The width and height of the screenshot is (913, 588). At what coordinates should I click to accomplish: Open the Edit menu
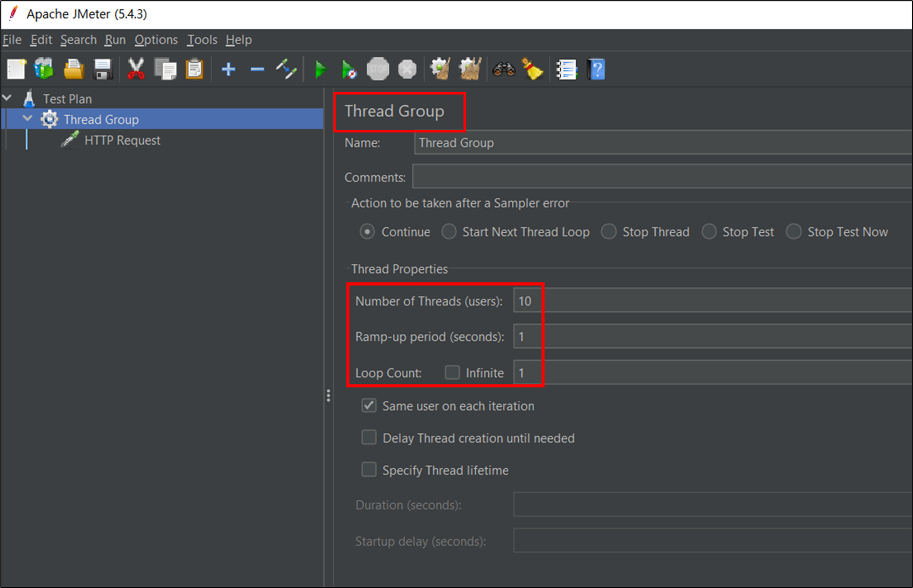click(x=41, y=40)
